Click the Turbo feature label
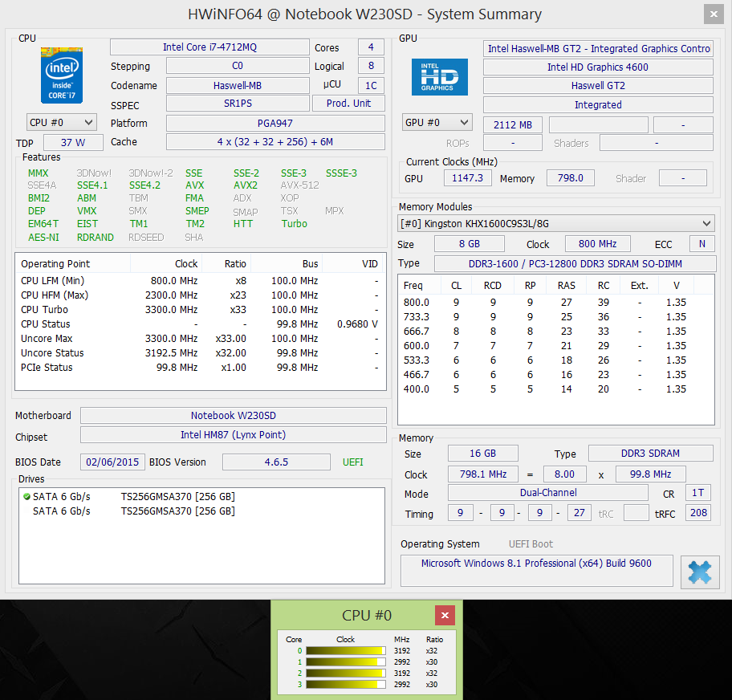 click(x=294, y=224)
